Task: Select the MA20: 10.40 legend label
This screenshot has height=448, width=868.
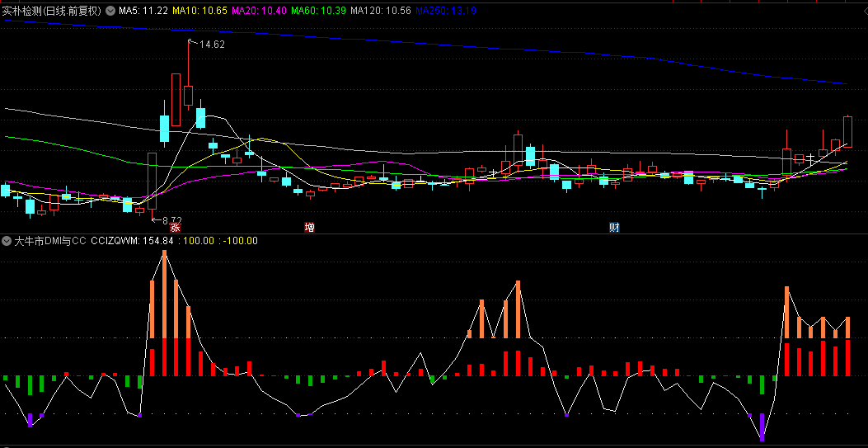Action: click(x=259, y=11)
